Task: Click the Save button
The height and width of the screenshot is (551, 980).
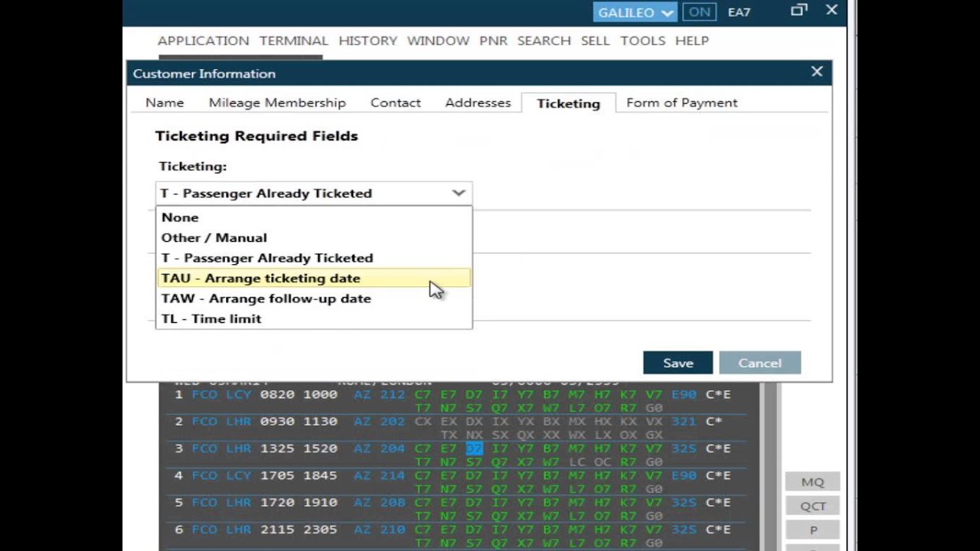Action: click(x=678, y=363)
